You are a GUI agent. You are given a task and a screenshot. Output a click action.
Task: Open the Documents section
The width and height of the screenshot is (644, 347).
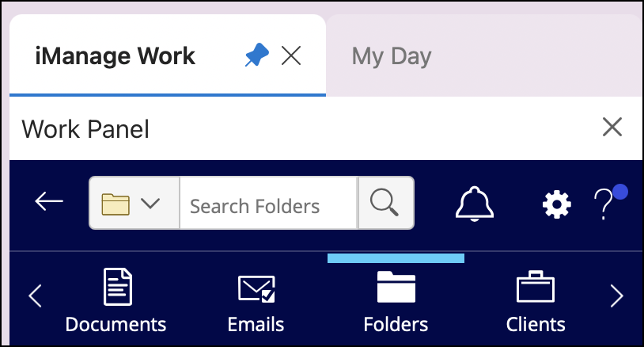click(x=116, y=300)
